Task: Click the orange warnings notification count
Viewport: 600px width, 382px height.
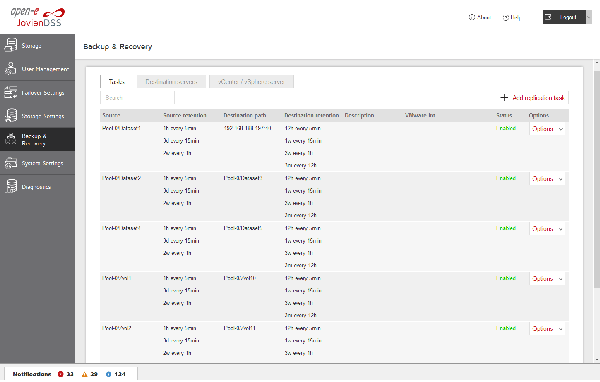Action: click(x=90, y=374)
